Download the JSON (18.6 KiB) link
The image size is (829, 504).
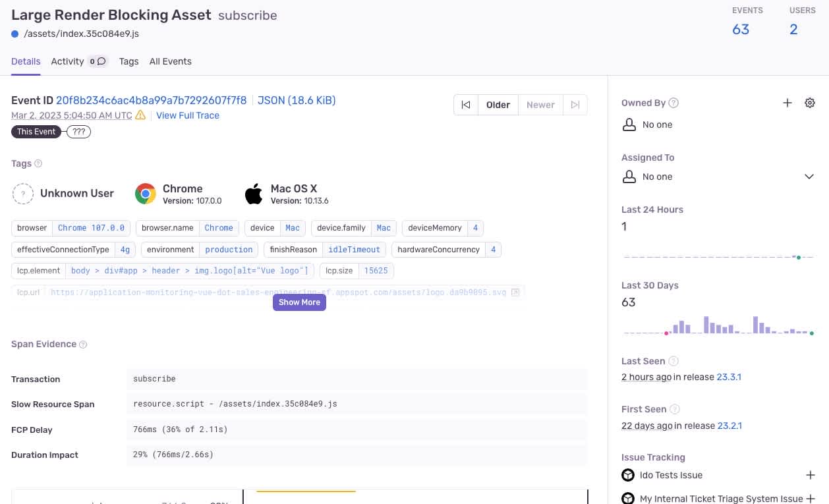coord(297,100)
